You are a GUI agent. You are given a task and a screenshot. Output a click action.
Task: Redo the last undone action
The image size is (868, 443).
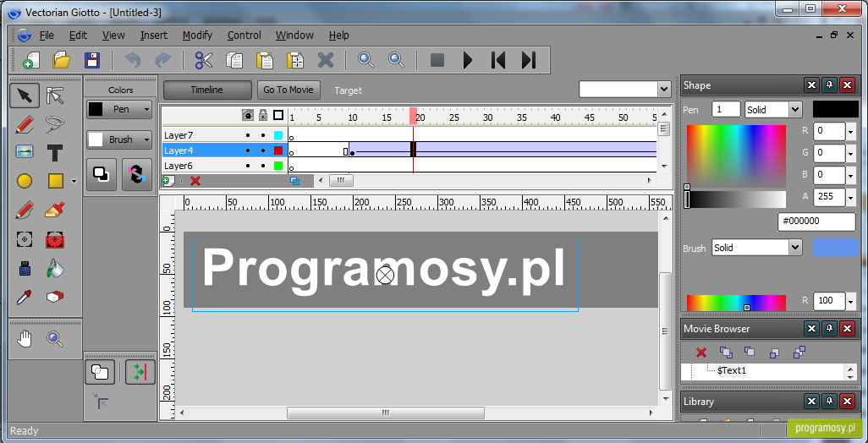click(x=162, y=60)
